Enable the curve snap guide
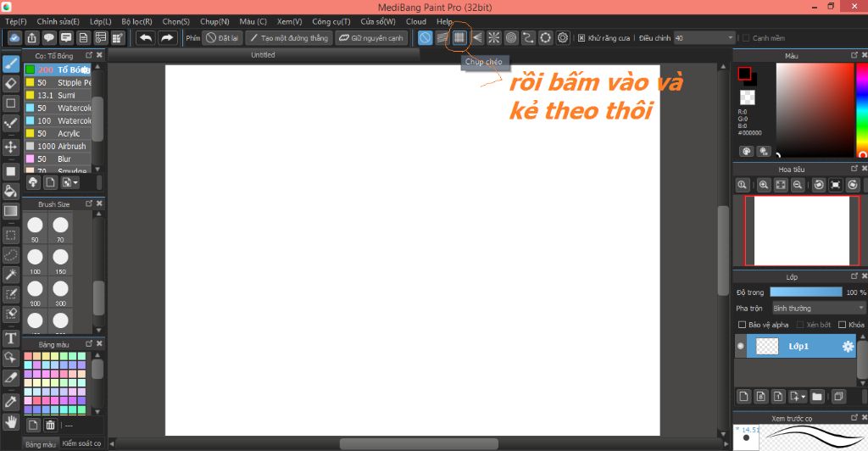868x451 pixels. (x=528, y=37)
